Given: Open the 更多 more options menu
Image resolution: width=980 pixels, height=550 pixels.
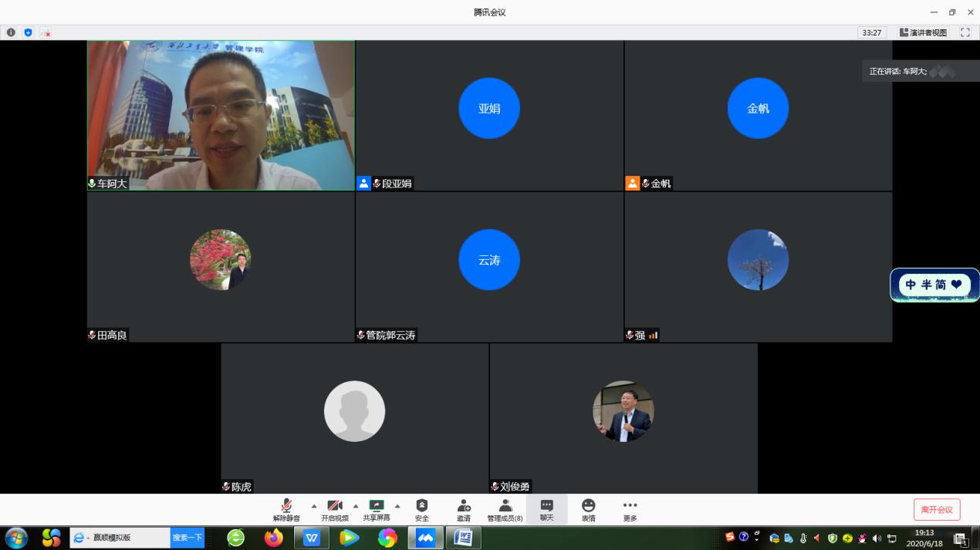Looking at the screenshot, I should tap(630, 510).
